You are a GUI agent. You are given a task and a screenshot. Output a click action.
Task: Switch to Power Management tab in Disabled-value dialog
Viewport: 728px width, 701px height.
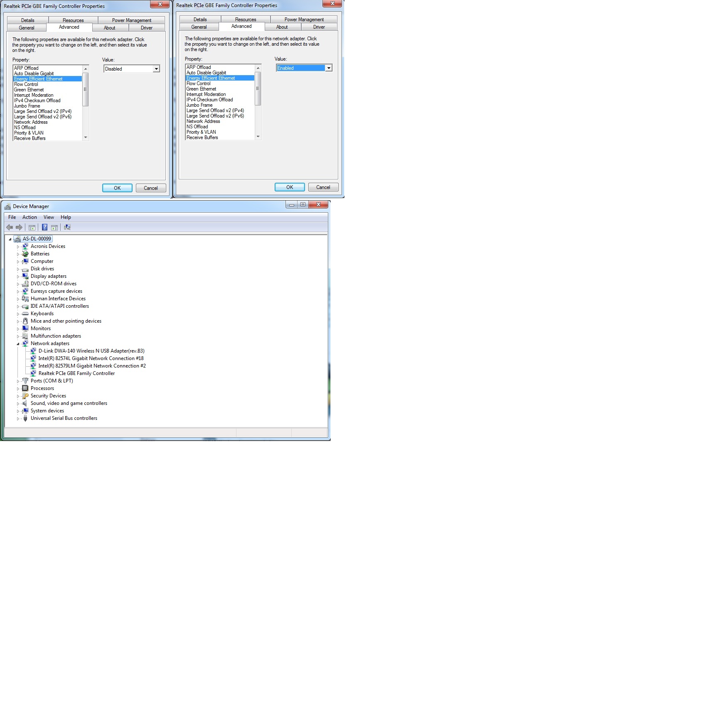pyautogui.click(x=131, y=20)
